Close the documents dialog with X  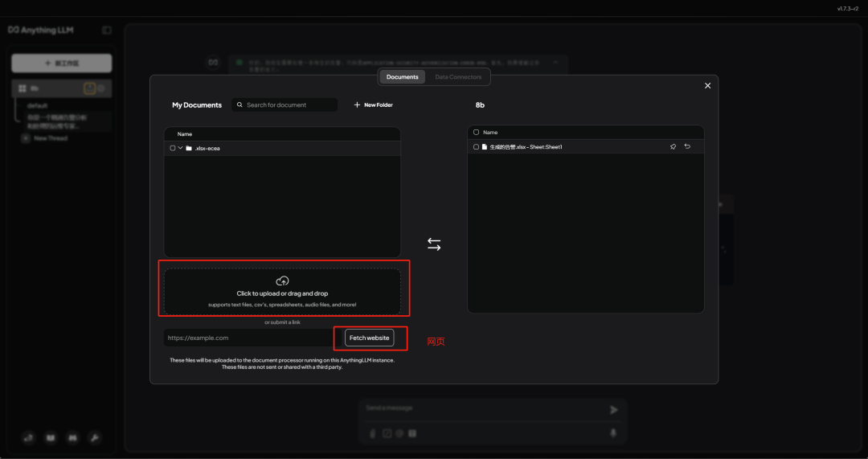[x=707, y=86]
